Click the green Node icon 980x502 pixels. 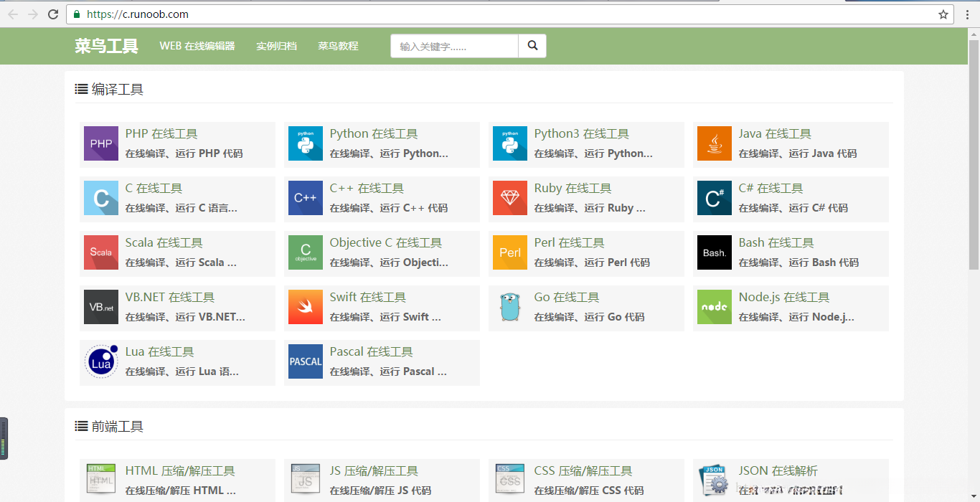click(x=715, y=307)
